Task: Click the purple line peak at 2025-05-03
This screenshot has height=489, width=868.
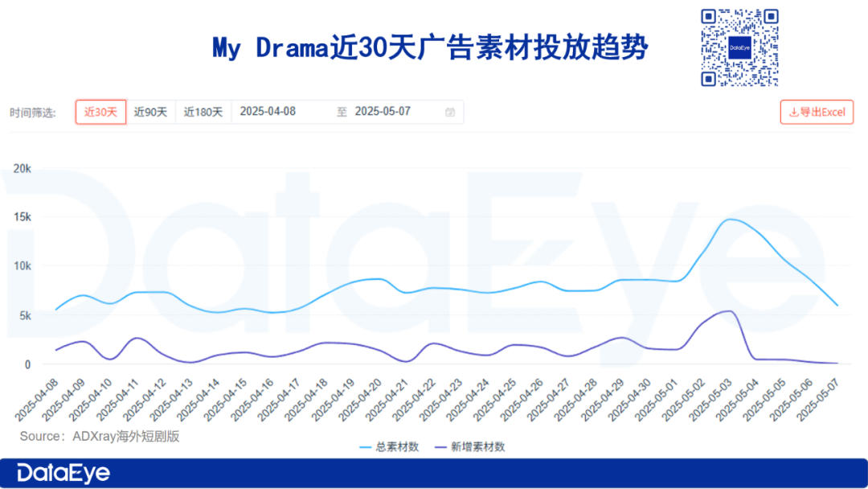Action: tap(730, 311)
